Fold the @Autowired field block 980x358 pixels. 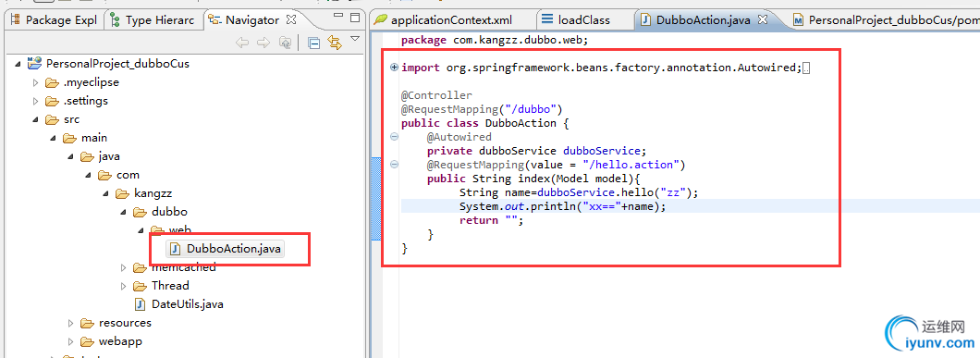click(394, 136)
